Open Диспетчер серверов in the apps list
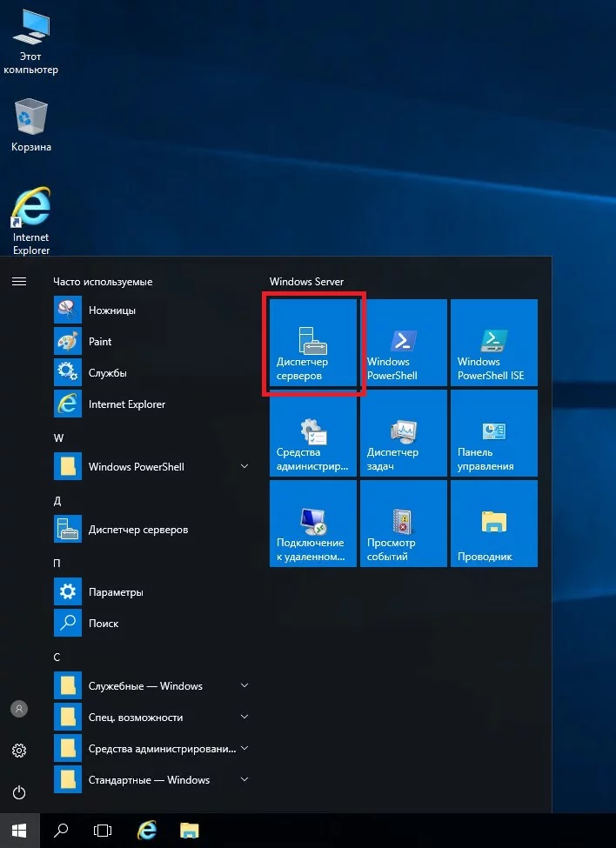The width and height of the screenshot is (616, 848). pyautogui.click(x=151, y=530)
